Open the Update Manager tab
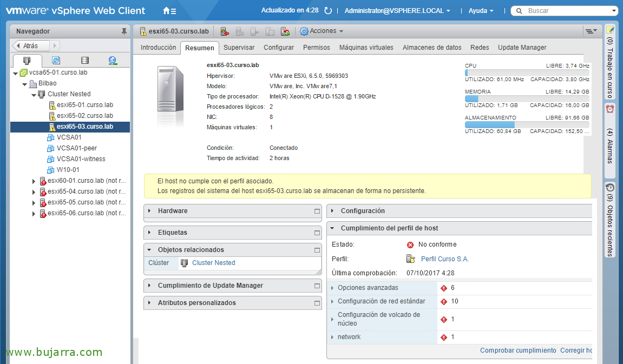This screenshot has height=364, width=623. (x=522, y=47)
